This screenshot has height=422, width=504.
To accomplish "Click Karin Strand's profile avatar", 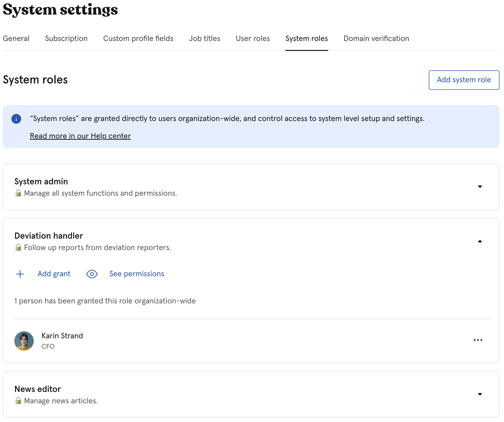I will tap(24, 341).
